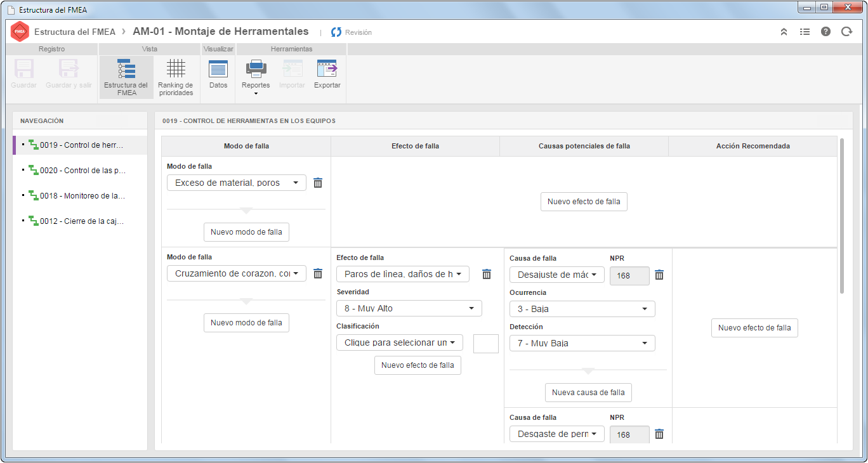Open the Reportes dropdown arrow
This screenshot has width=868, height=463.
coord(256,94)
